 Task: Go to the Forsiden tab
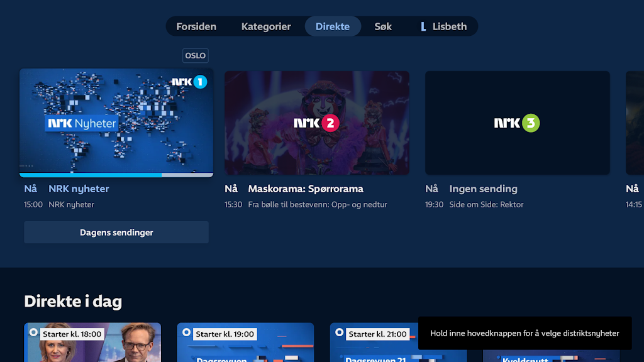pyautogui.click(x=196, y=26)
